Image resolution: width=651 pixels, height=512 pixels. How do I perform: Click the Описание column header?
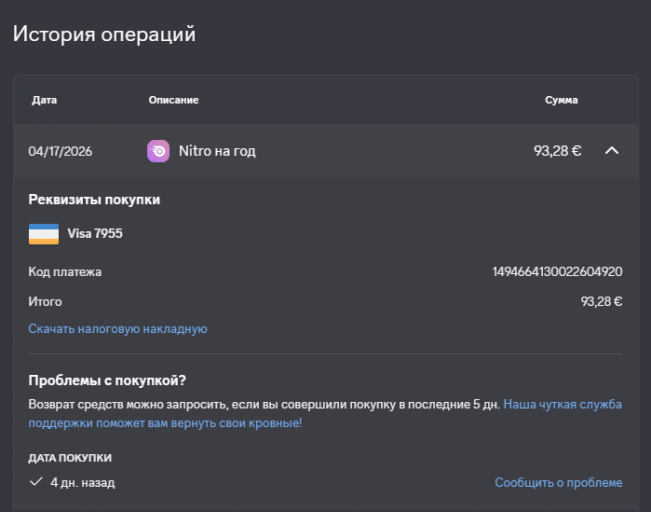pos(173,100)
